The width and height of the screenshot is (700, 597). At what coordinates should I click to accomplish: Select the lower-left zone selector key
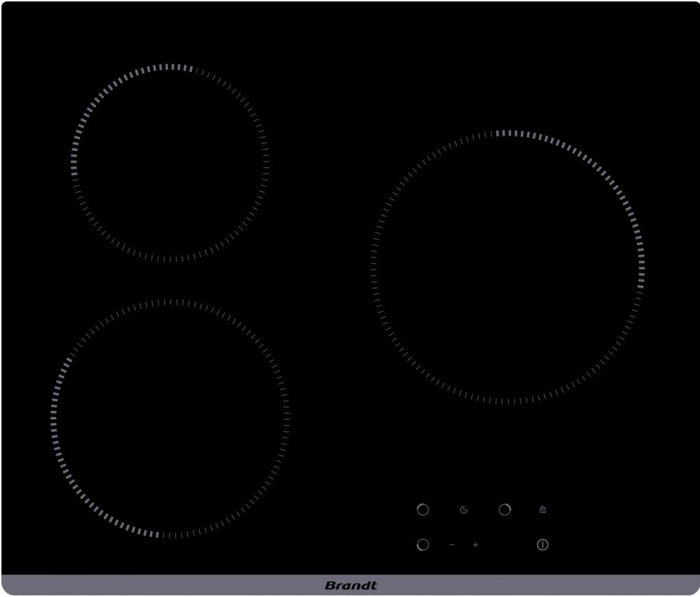tap(423, 545)
